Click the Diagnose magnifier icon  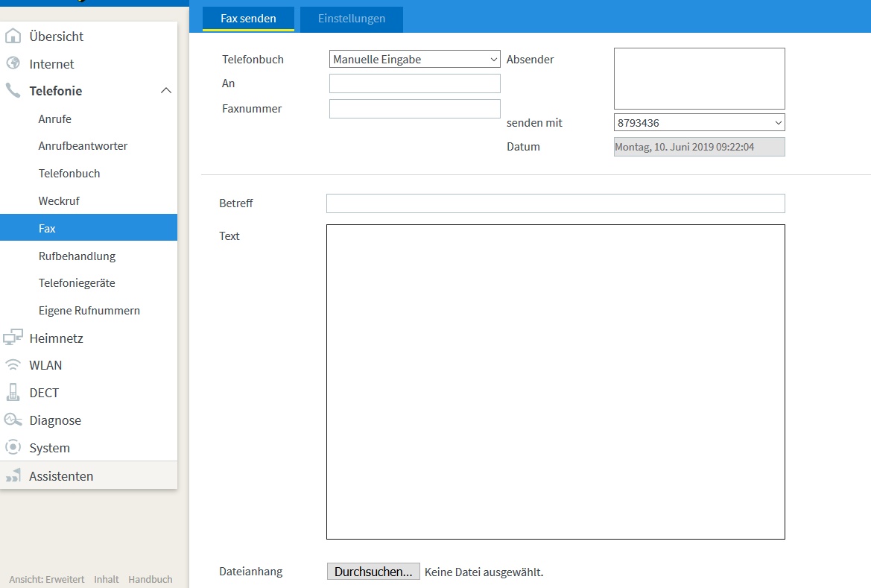(13, 420)
